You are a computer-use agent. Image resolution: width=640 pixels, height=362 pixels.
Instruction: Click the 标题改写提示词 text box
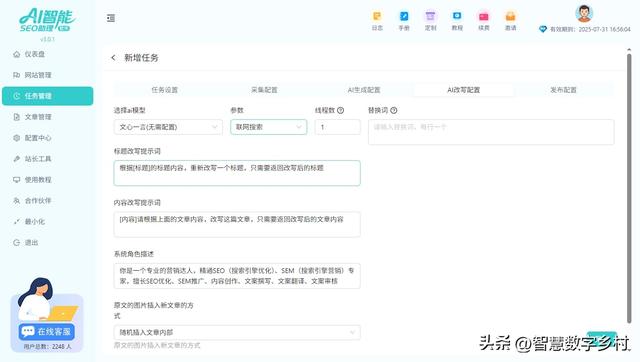tap(237, 173)
